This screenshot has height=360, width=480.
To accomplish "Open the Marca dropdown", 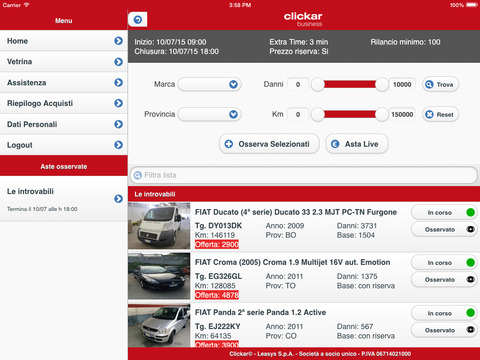I will (x=209, y=84).
